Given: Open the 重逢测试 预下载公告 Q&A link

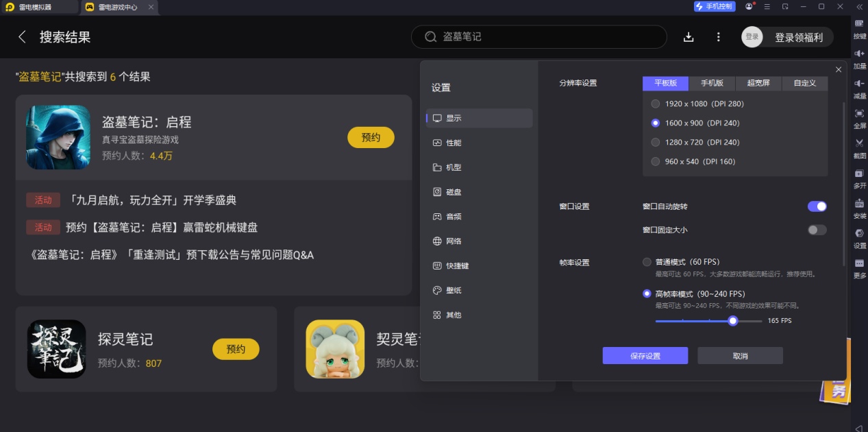Looking at the screenshot, I should tap(172, 255).
